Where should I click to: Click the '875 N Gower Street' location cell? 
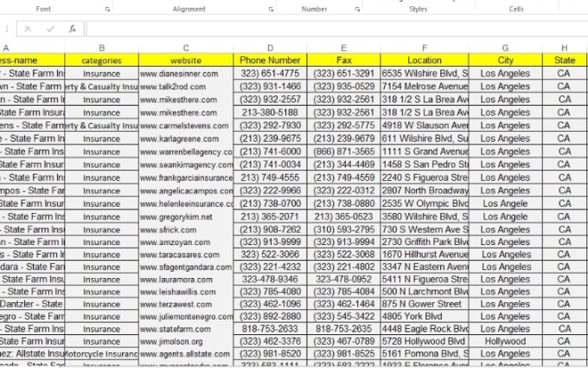coord(425,304)
